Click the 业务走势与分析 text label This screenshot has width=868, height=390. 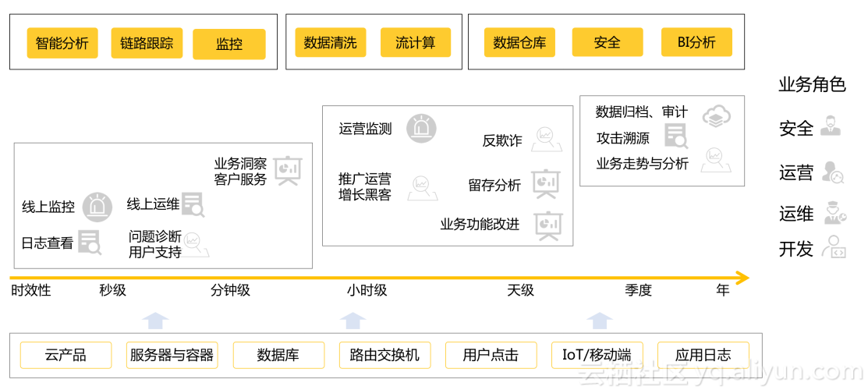(x=642, y=164)
